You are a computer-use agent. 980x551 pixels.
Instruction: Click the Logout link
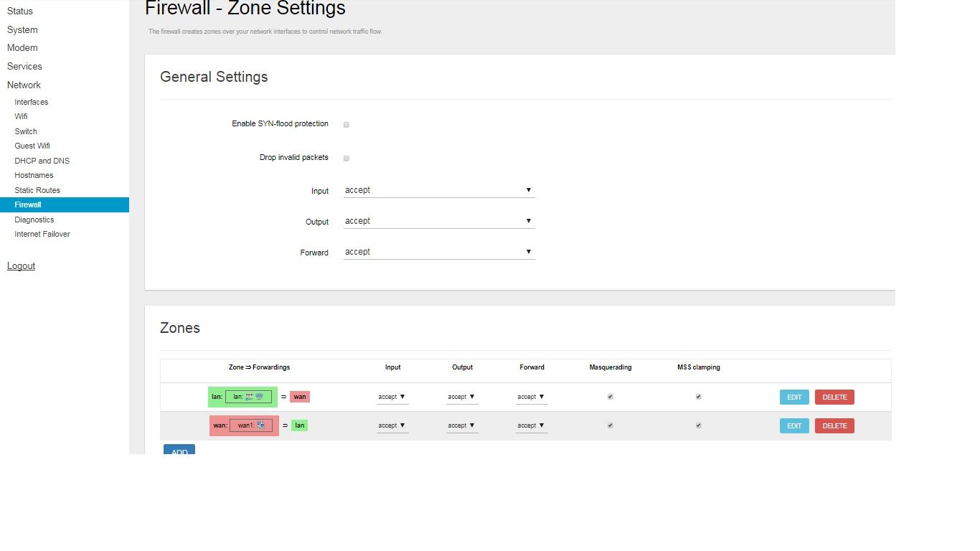click(21, 266)
